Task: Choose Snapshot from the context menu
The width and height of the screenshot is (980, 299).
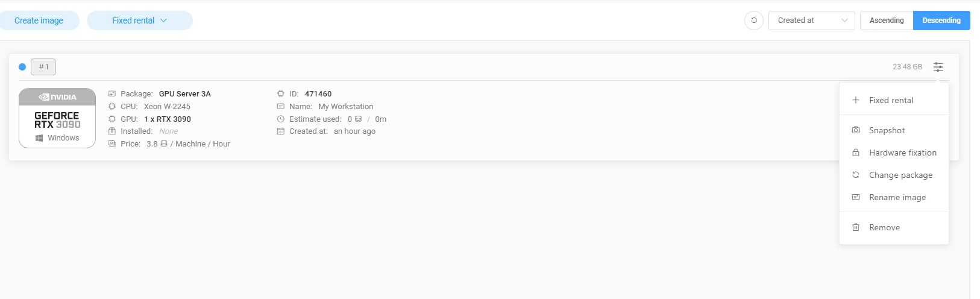Action: 887,130
